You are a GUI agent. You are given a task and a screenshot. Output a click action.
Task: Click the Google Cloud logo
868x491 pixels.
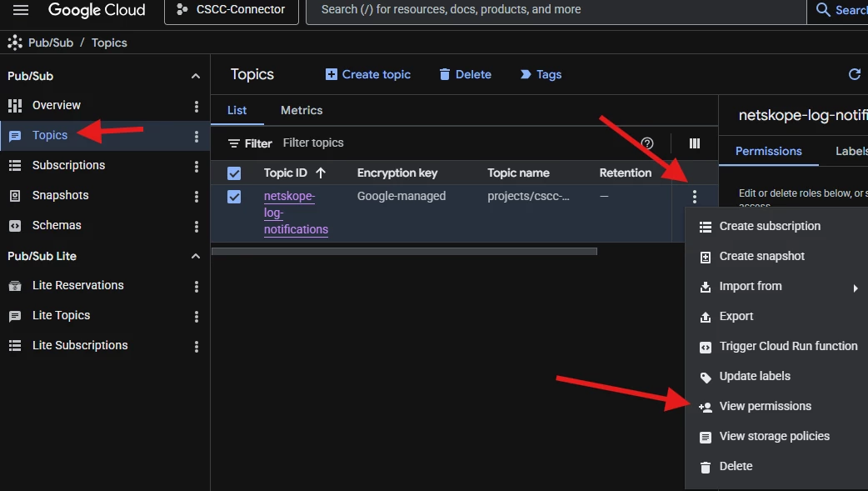point(97,10)
